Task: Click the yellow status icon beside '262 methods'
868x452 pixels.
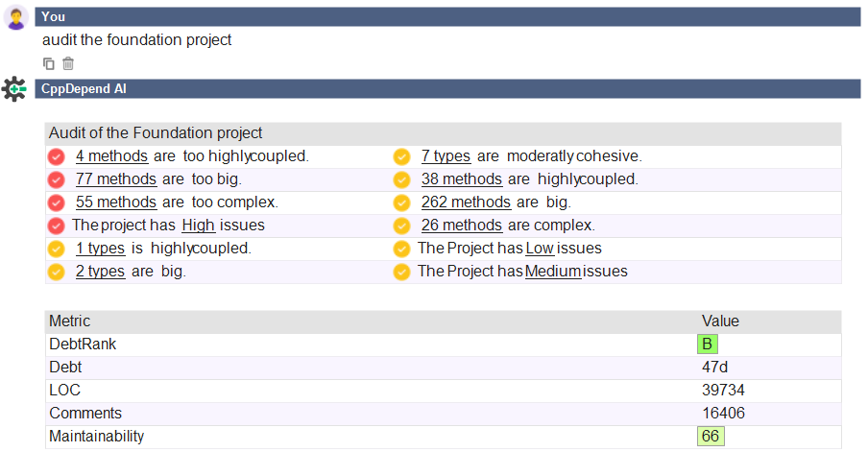Action: coord(402,203)
